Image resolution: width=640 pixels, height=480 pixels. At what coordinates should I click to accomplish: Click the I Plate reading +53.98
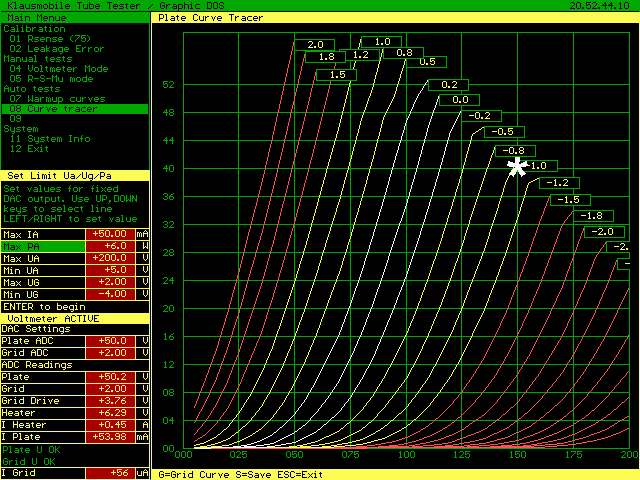coord(110,437)
